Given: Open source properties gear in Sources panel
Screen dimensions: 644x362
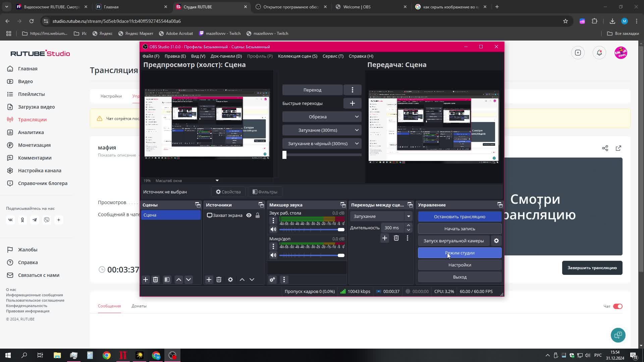Looking at the screenshot, I should (x=230, y=280).
